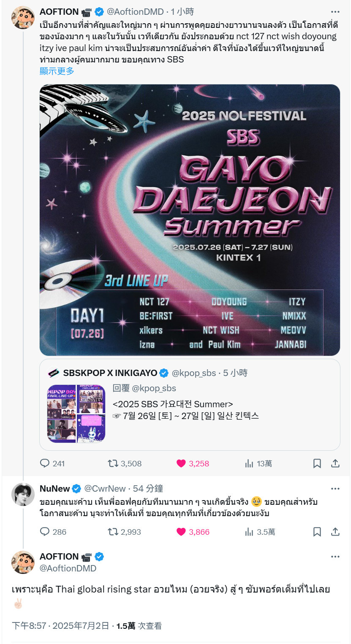Open more options on AOFTION's top tweet

tap(335, 12)
